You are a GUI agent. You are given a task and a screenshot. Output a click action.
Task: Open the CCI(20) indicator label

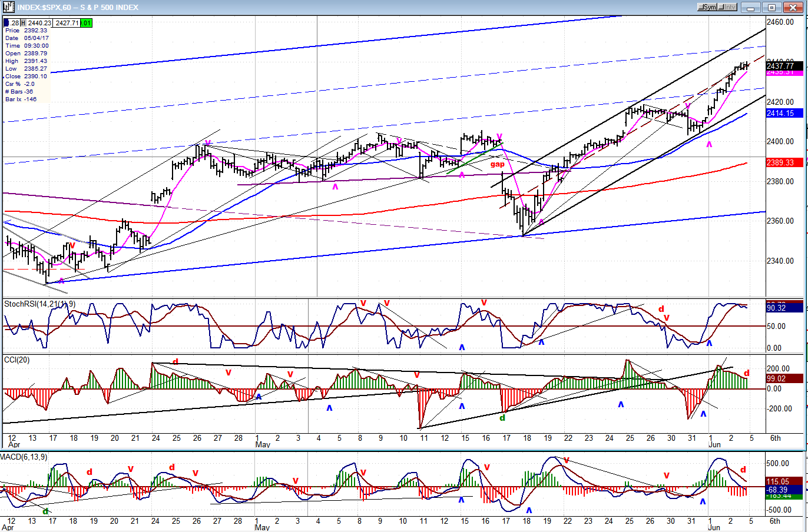[16, 360]
